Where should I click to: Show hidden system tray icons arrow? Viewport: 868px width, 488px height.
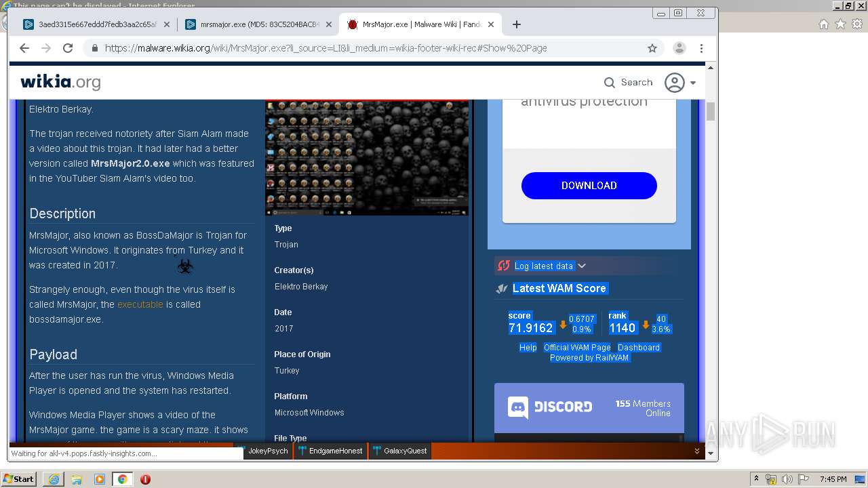point(756,479)
